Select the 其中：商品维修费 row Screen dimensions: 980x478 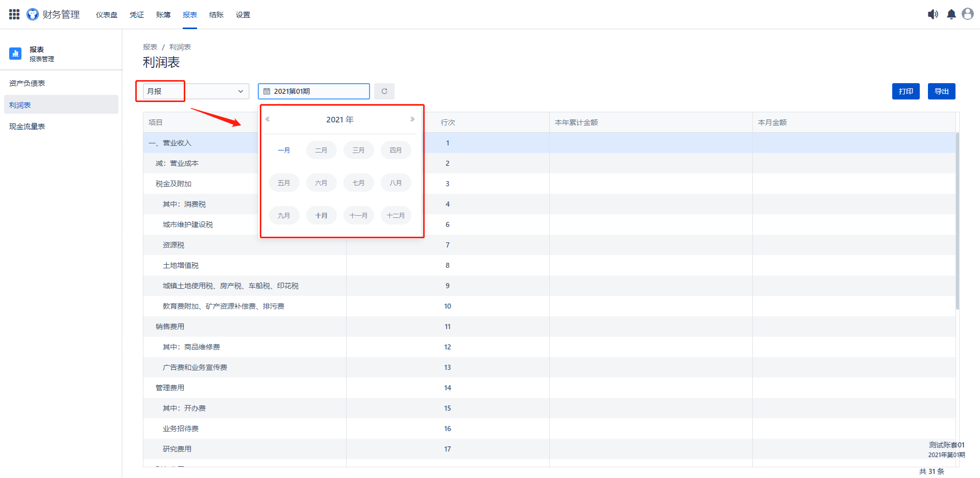pos(549,347)
